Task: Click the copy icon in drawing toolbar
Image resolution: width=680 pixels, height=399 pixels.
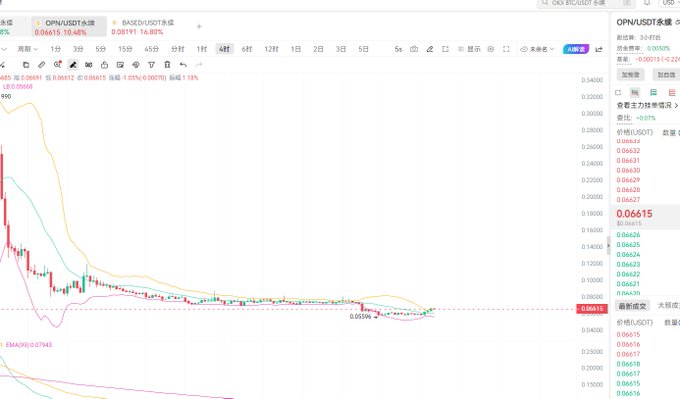Action: [x=26, y=65]
